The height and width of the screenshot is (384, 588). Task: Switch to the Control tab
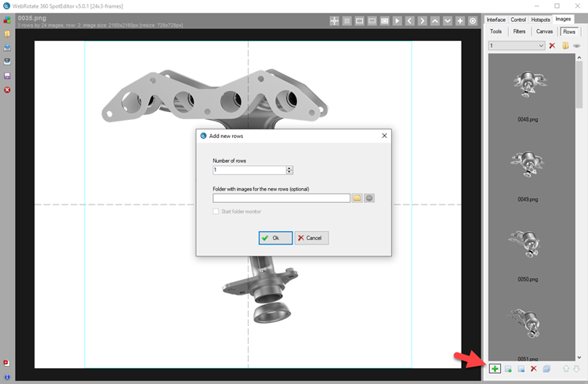click(x=518, y=20)
